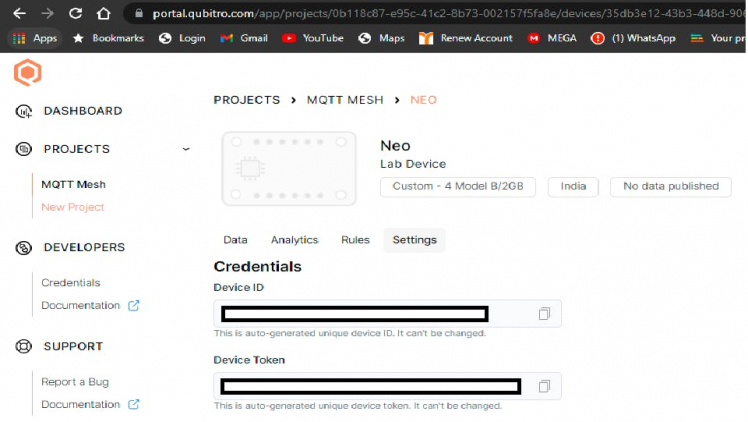Collapse the PROJECTS section chevron
This screenshot has height=422, width=748.
[186, 149]
